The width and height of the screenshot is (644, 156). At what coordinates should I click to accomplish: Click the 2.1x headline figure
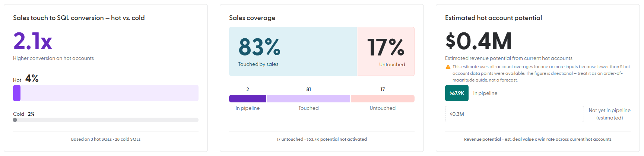(x=33, y=41)
